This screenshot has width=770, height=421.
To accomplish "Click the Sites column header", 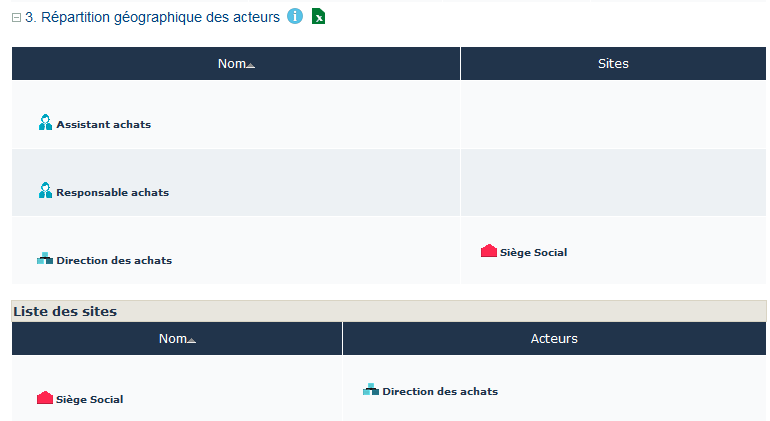I will coord(613,64).
